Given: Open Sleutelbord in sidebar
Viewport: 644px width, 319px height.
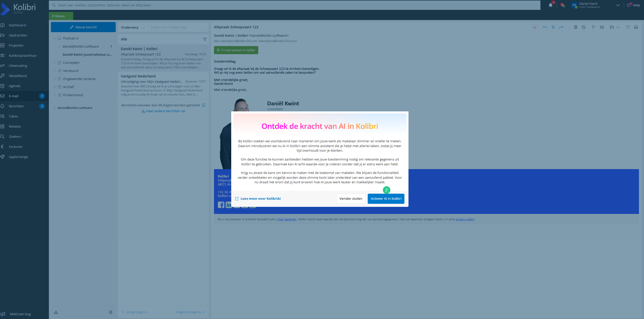Looking at the screenshot, I should (17, 76).
